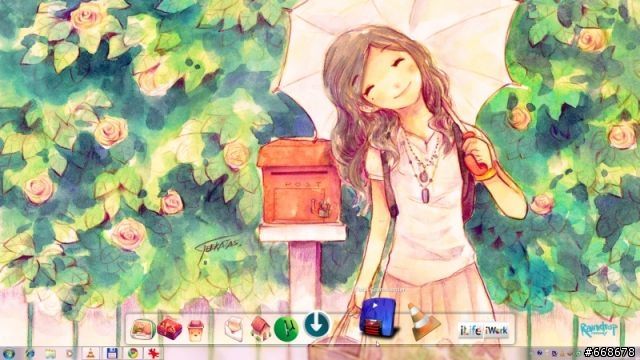Click the red house icon in the dock
Viewport: 640px width, 360px height.
(x=261, y=329)
